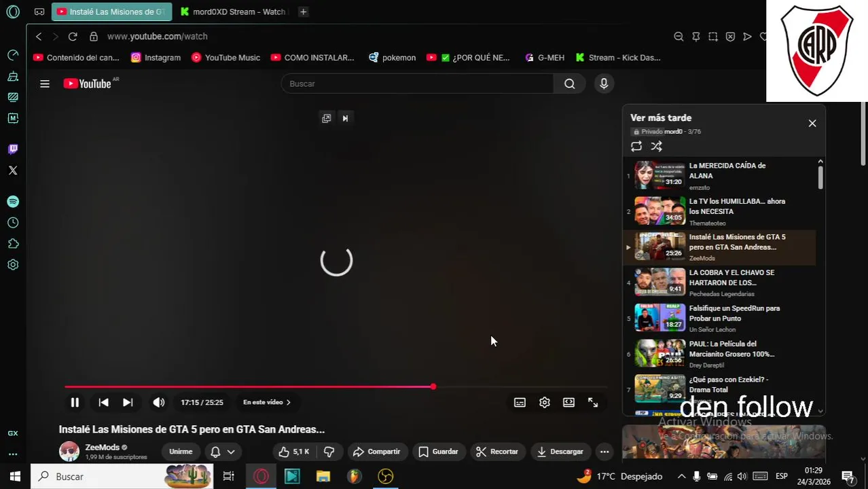Play the previous video in the playlist
868x489 pixels.
point(103,402)
